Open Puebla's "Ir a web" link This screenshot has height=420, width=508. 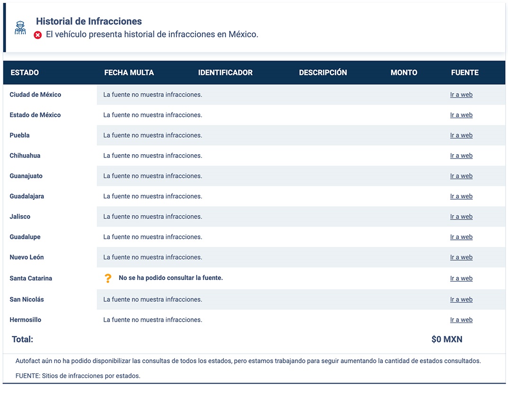(461, 135)
